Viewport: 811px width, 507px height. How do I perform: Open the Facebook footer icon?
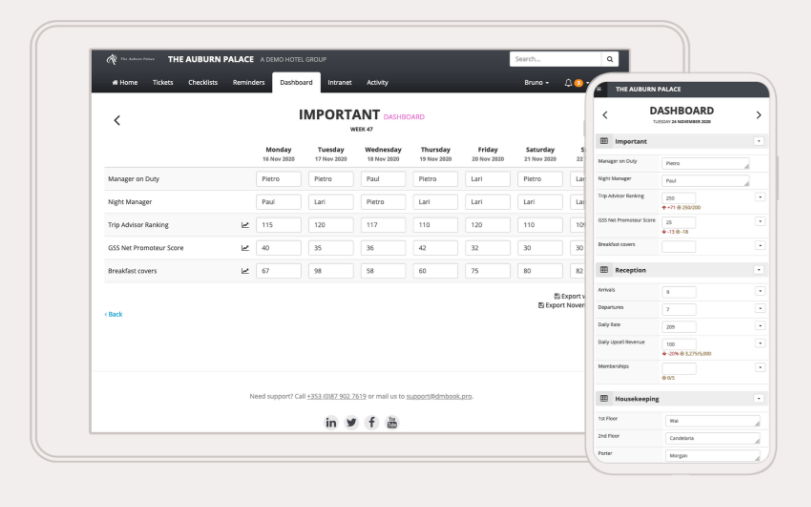pyautogui.click(x=371, y=423)
